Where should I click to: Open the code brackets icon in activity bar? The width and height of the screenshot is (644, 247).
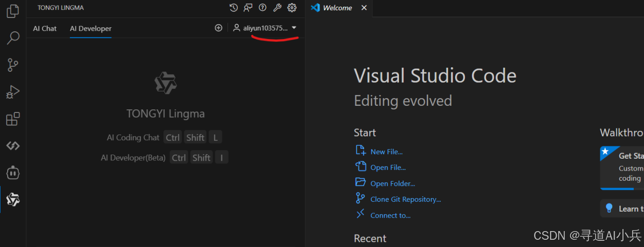pyautogui.click(x=13, y=146)
